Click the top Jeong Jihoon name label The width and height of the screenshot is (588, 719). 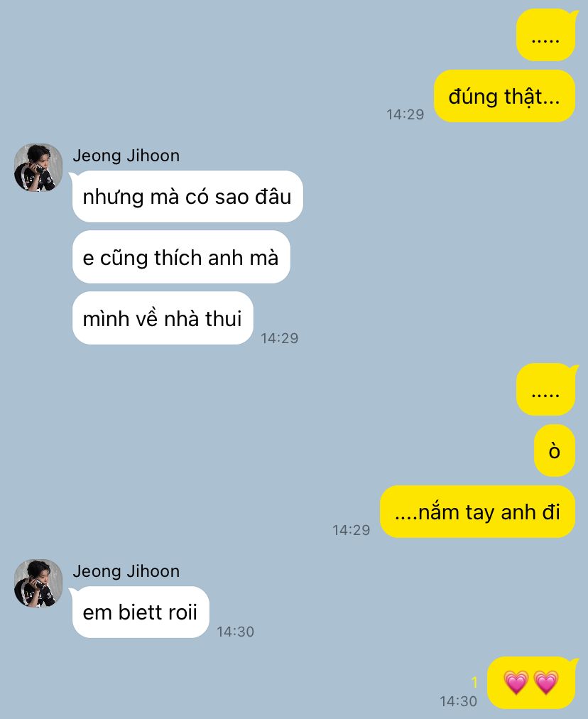pyautogui.click(x=126, y=156)
